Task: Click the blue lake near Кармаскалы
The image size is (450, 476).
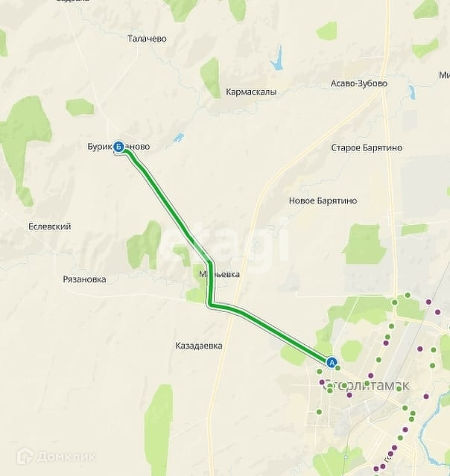Action: coord(276,60)
